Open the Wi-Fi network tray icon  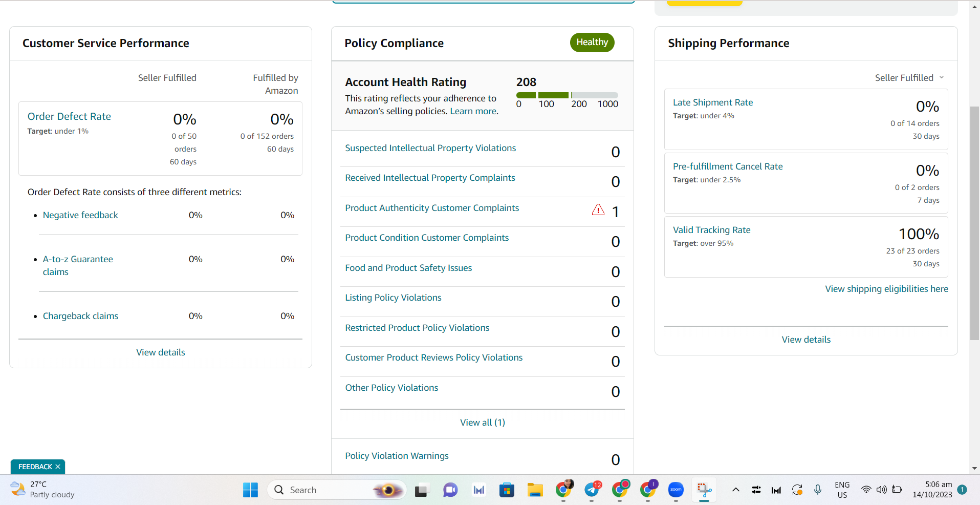[x=866, y=490]
